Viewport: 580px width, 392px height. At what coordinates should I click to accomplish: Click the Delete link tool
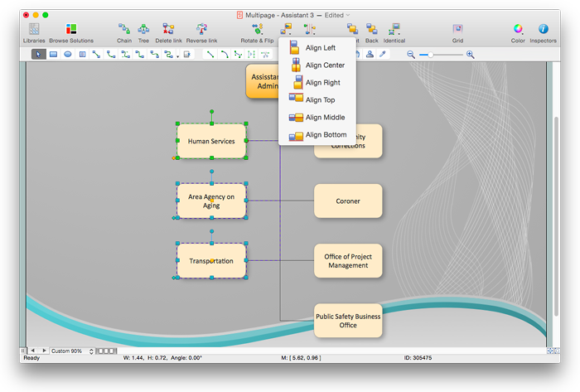coord(168,33)
